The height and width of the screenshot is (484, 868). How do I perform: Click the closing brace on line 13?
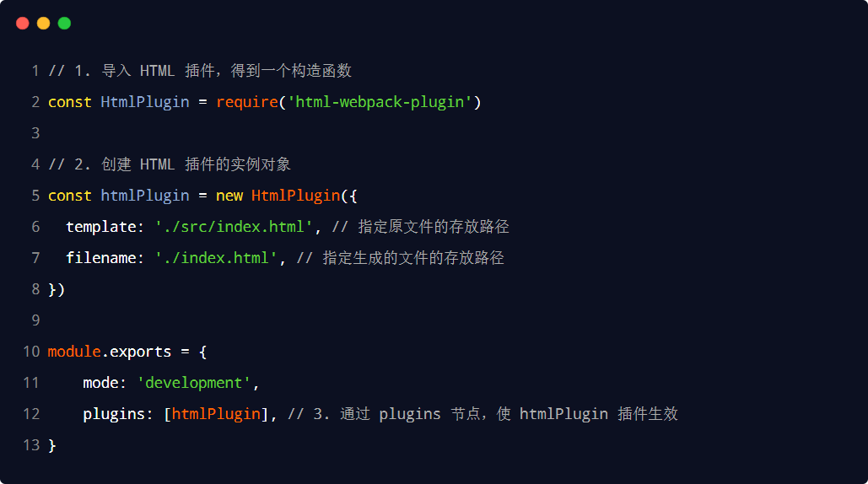coord(52,445)
